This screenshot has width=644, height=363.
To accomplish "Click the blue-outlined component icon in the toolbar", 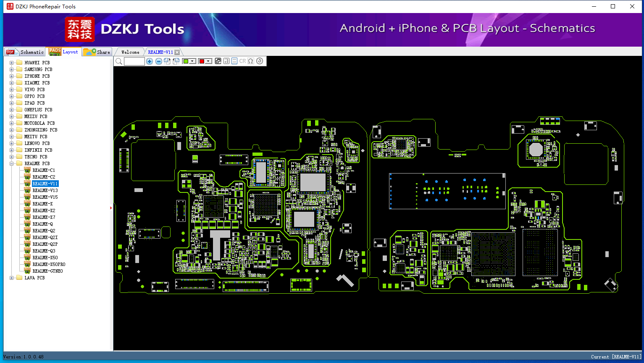I will 234,61.
